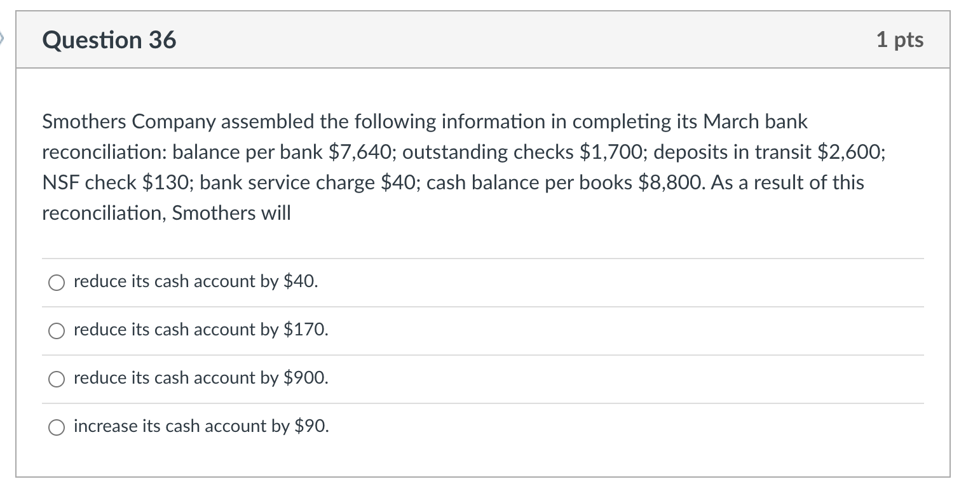
Task: Select the radio button for reduce by $40
Action: click(56, 283)
